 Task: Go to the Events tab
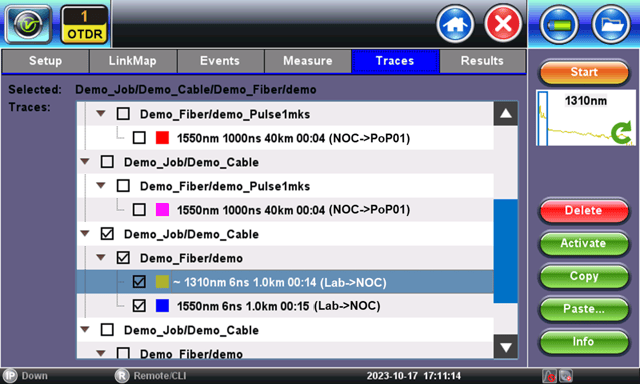point(220,61)
